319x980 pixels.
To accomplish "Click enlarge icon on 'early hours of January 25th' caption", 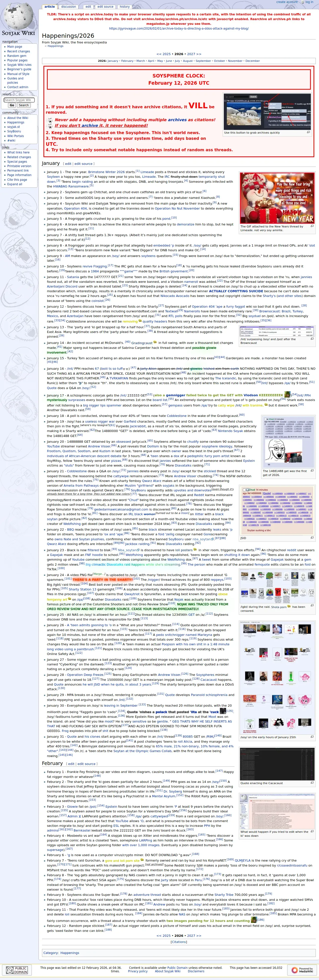I will (312, 737).
